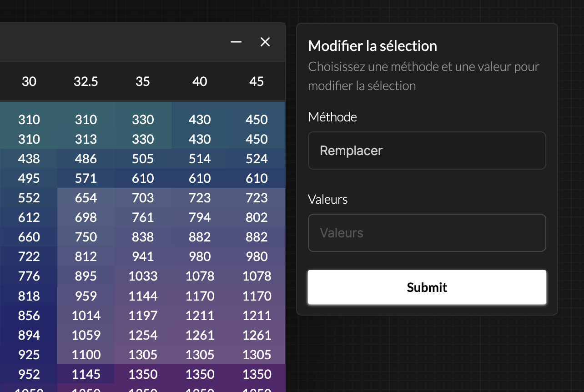Close the data table window

(265, 42)
